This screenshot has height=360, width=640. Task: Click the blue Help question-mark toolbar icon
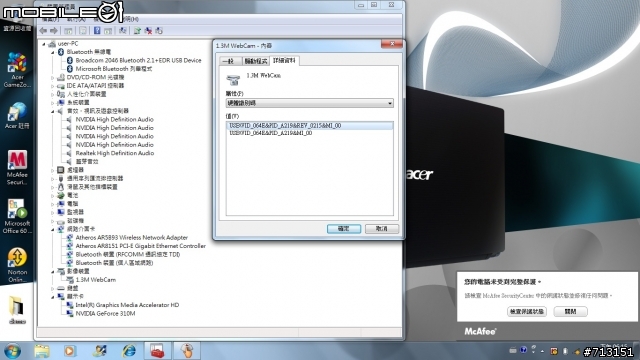97,31
